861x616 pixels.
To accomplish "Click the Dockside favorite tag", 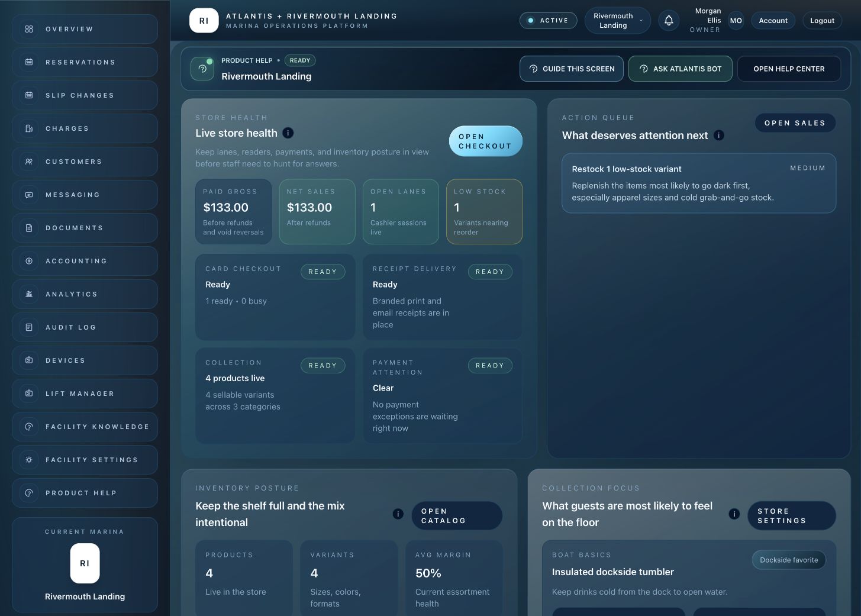I will [x=789, y=560].
